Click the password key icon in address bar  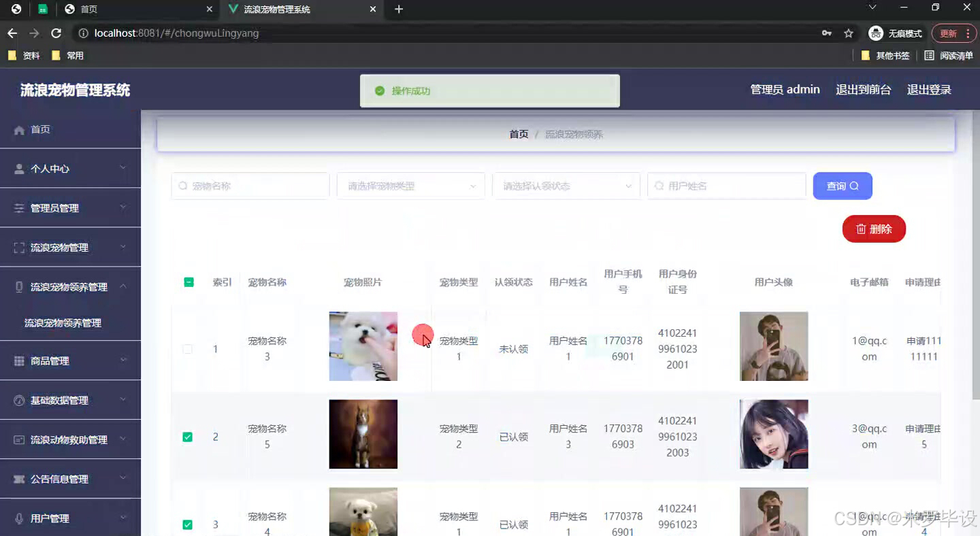point(827,33)
